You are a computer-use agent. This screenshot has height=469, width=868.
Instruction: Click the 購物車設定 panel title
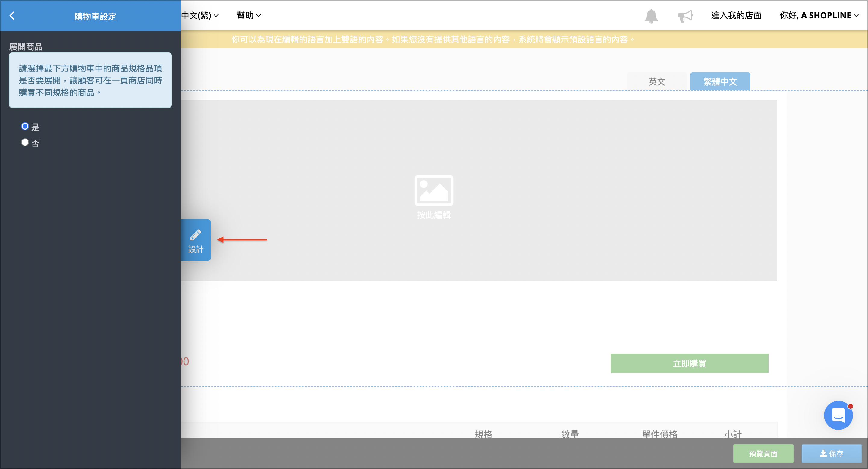95,17
